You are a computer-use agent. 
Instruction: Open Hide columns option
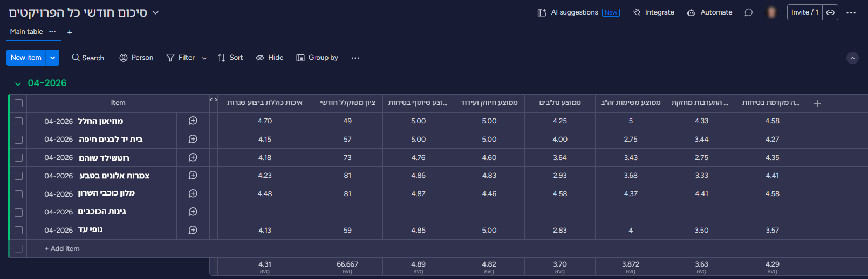[270, 58]
